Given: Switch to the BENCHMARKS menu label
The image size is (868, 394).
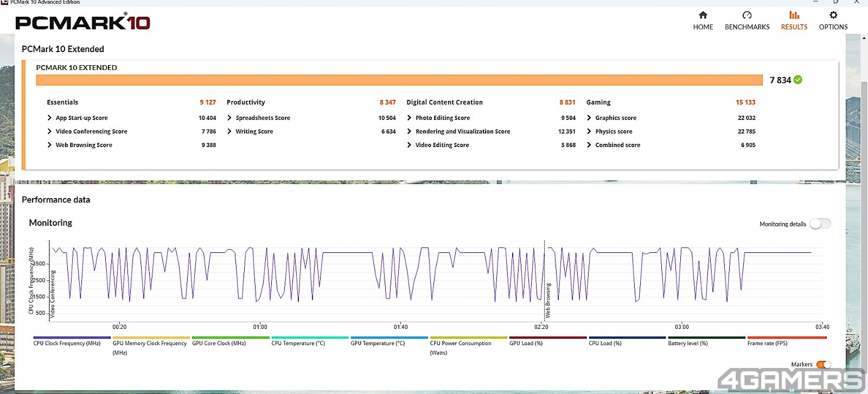Looking at the screenshot, I should click(x=747, y=27).
